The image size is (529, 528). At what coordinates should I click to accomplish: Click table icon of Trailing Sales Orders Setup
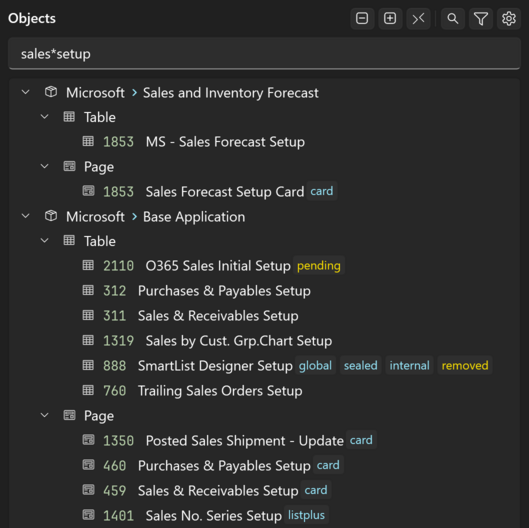[88, 390]
